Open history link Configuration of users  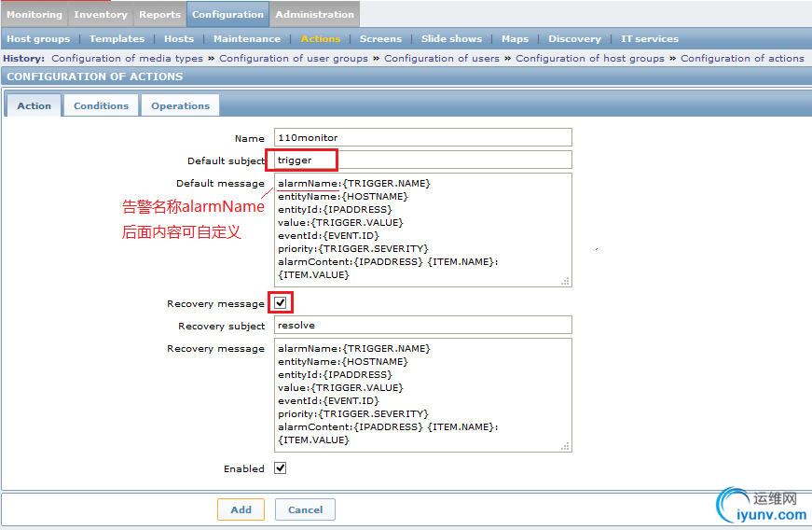click(x=441, y=59)
